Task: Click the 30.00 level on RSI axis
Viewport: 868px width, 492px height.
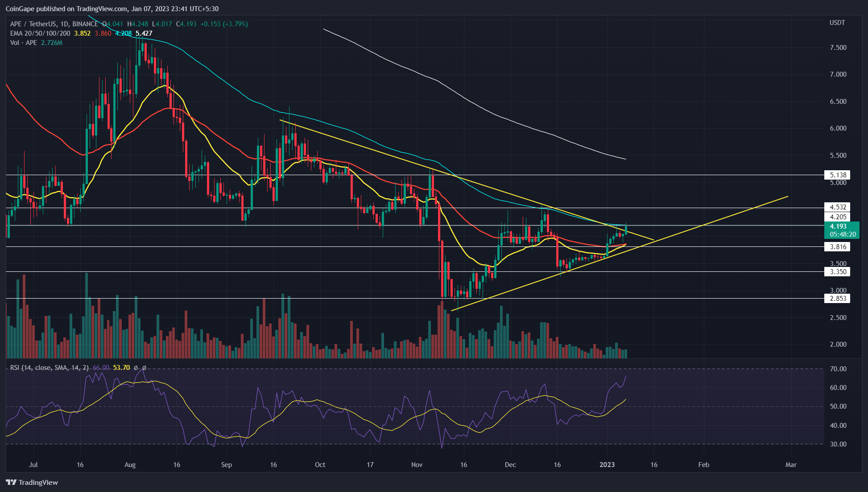Action: 838,444
